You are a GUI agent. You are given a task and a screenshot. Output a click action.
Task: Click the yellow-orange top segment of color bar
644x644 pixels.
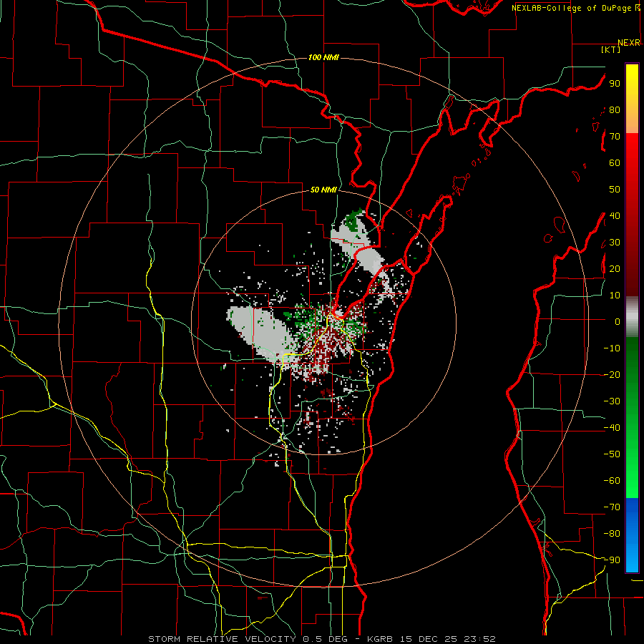pos(632,99)
